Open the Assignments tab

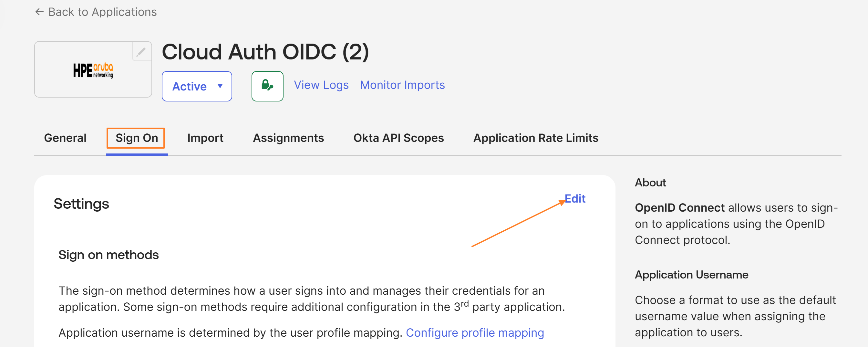pyautogui.click(x=288, y=138)
